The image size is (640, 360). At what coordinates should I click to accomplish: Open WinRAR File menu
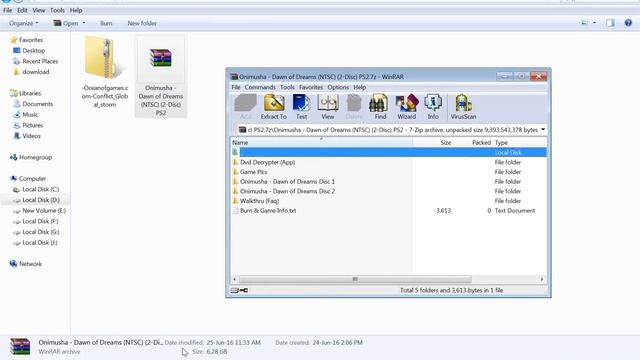tap(236, 87)
